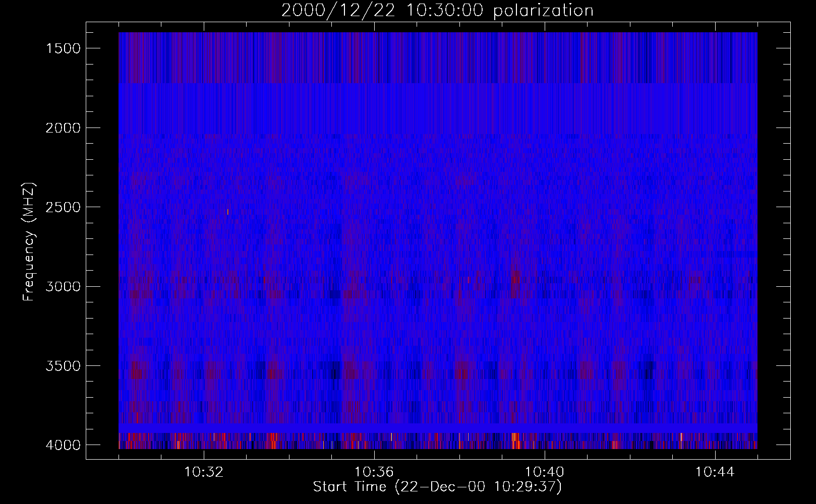Click the small red spike near 2500 MHz
Image resolution: width=816 pixels, height=504 pixels.
228,212
